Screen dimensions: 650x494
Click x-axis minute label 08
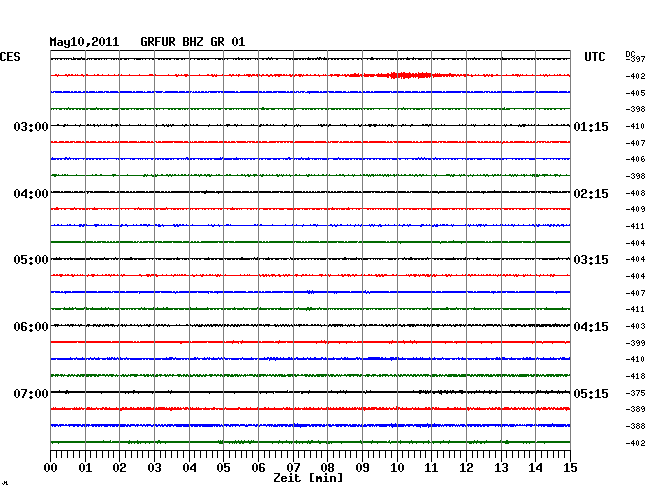coord(327,467)
